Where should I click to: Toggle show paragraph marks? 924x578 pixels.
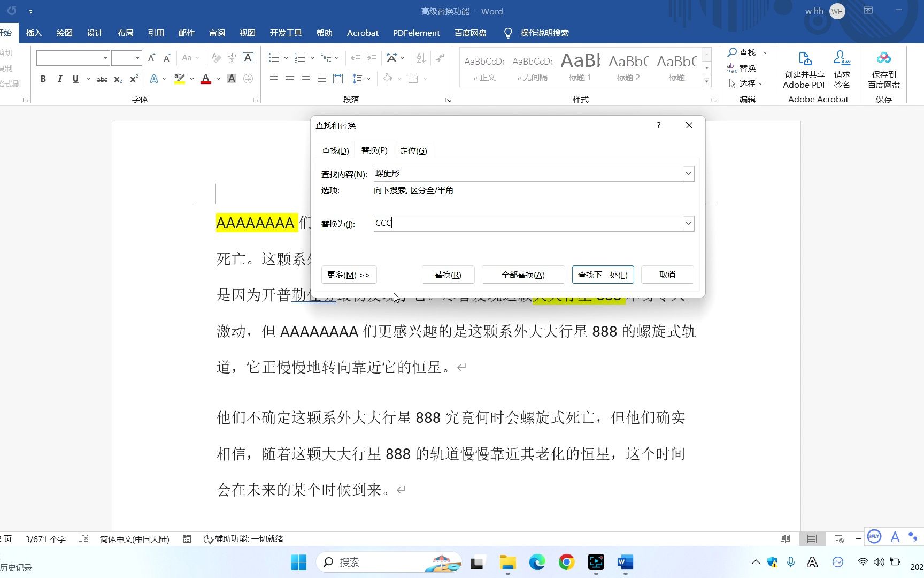(x=440, y=58)
